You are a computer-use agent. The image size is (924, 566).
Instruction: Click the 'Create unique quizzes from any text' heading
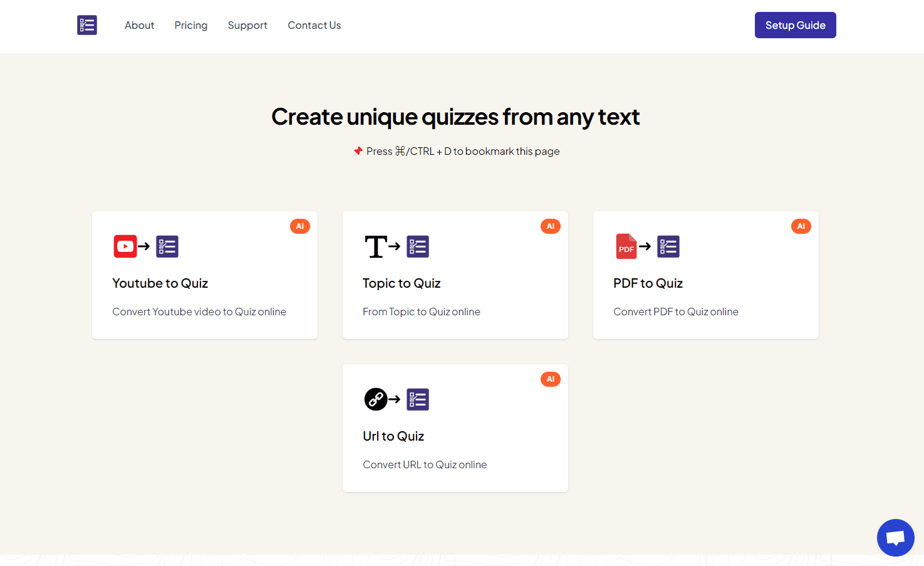click(x=455, y=117)
